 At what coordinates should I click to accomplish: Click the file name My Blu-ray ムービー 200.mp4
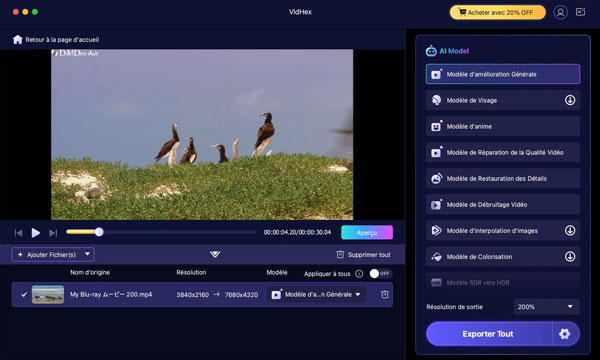(x=111, y=295)
